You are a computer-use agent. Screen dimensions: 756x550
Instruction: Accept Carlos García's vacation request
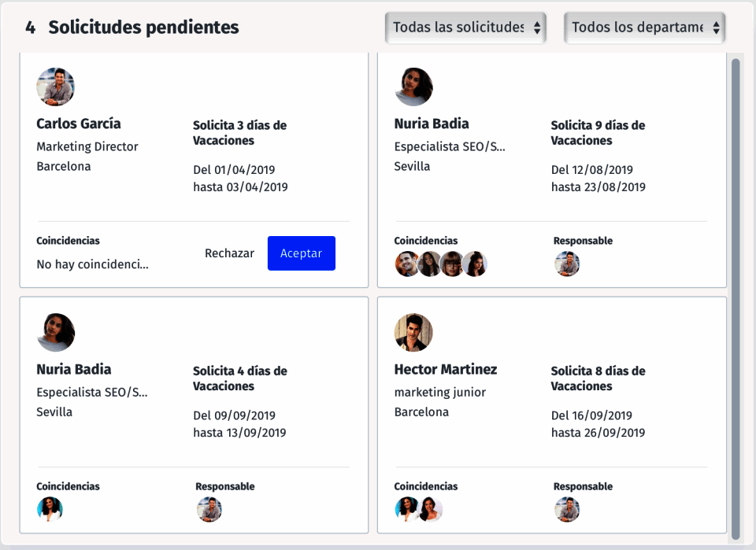pos(301,253)
